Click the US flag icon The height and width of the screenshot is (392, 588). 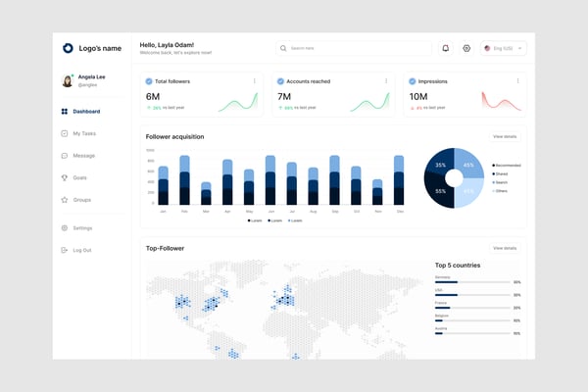[487, 48]
